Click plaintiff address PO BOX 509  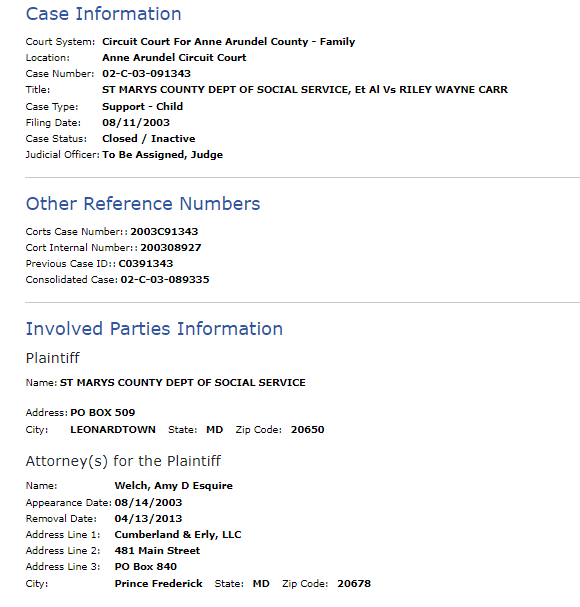tap(103, 413)
